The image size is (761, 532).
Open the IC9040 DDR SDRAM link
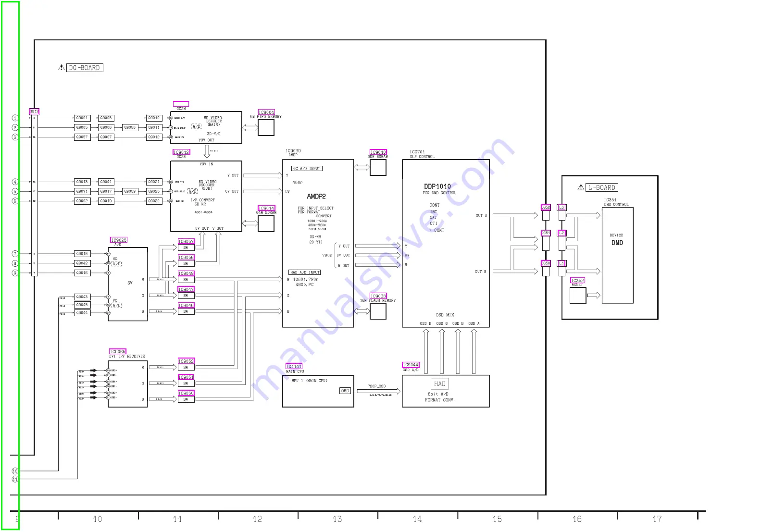(378, 152)
